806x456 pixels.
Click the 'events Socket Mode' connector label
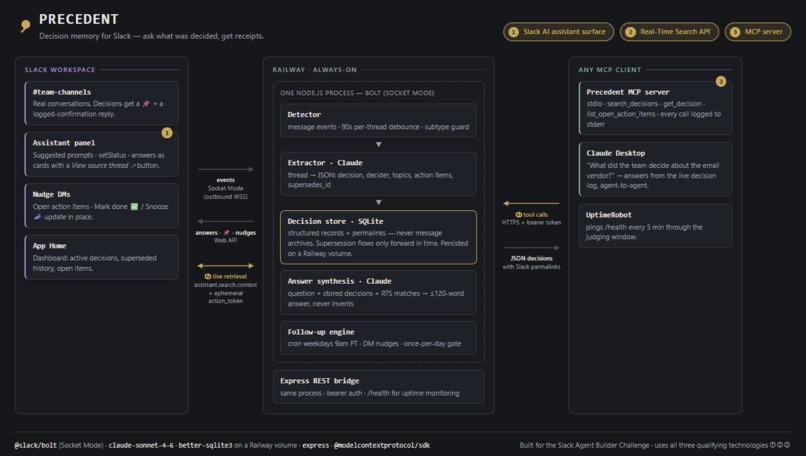225,188
